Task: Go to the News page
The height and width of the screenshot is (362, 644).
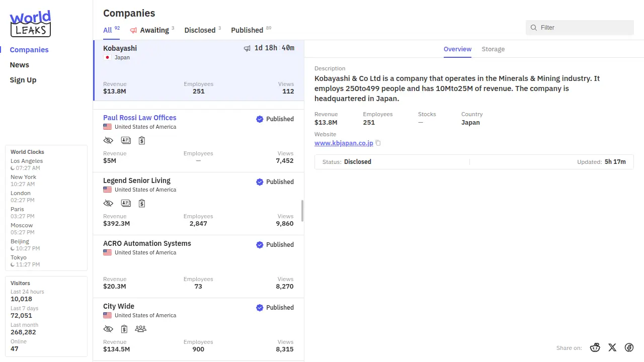Action: click(x=20, y=65)
